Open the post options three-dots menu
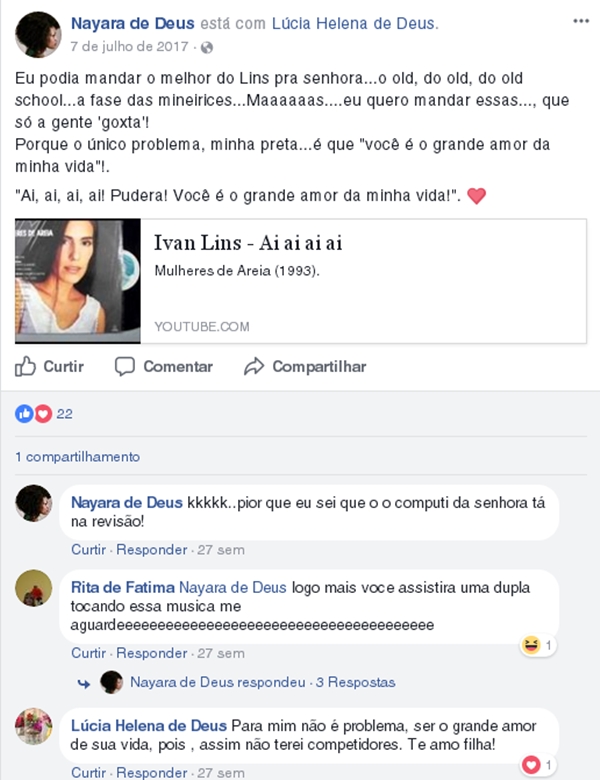 pyautogui.click(x=581, y=21)
